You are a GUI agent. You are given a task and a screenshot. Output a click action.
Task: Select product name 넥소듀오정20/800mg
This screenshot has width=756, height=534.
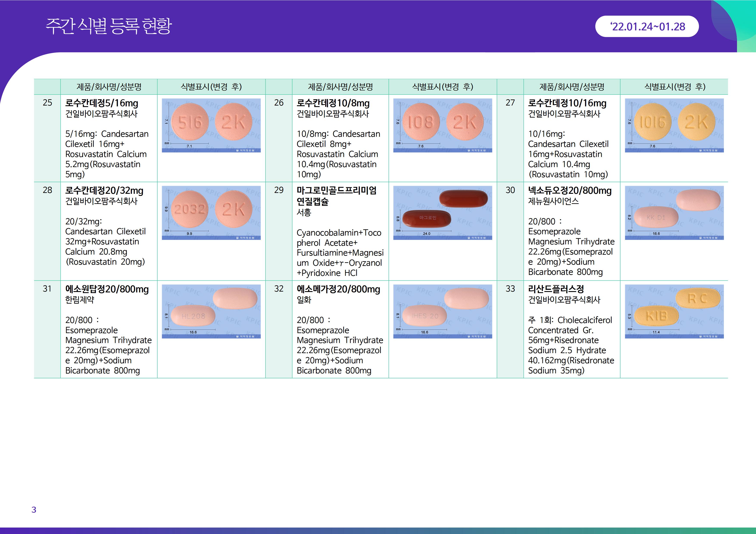[570, 191]
